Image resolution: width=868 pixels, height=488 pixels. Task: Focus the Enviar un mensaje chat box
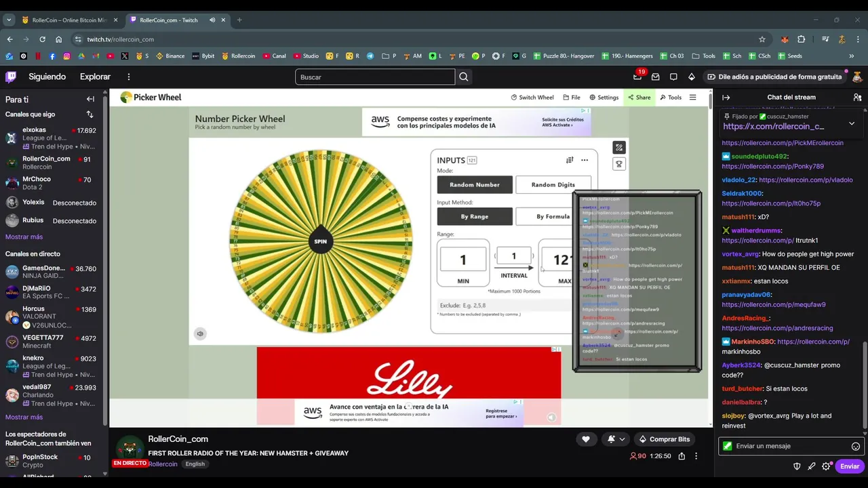791,446
